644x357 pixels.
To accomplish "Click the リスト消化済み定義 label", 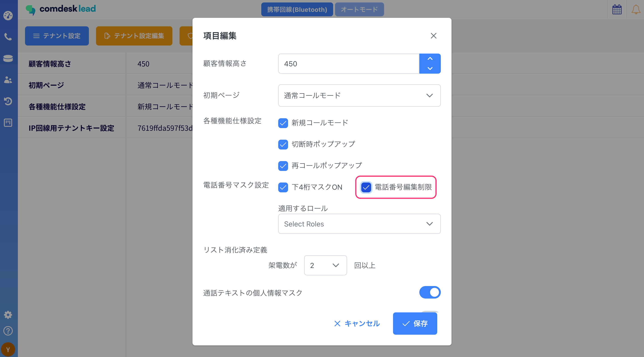I will click(235, 250).
